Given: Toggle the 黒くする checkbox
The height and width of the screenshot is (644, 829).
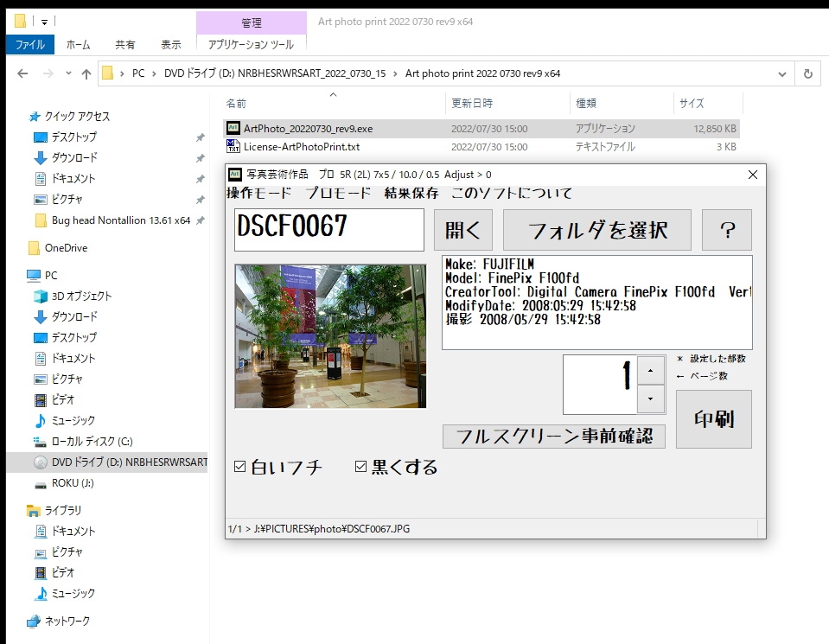Looking at the screenshot, I should 361,467.
